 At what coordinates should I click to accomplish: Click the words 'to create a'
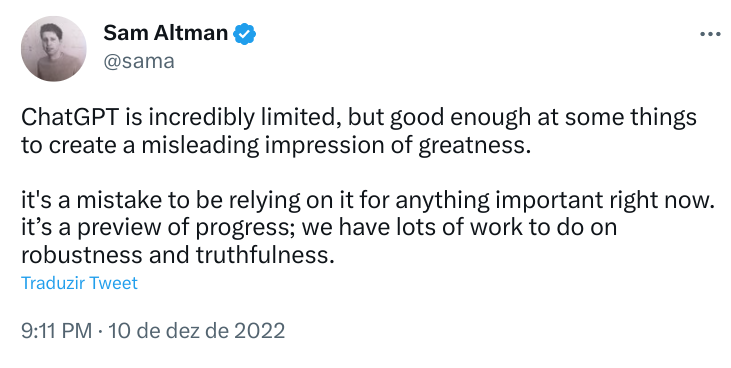point(78,145)
